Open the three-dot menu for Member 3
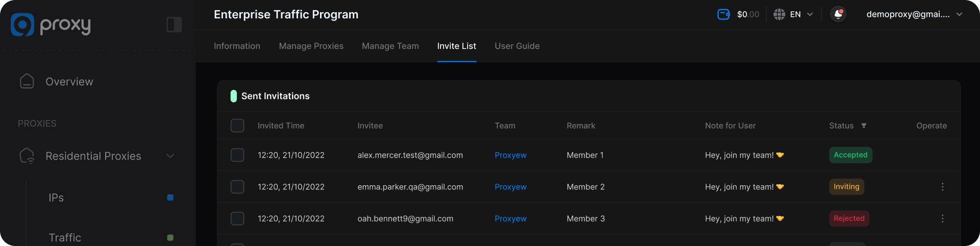Image resolution: width=980 pixels, height=246 pixels. click(x=942, y=218)
